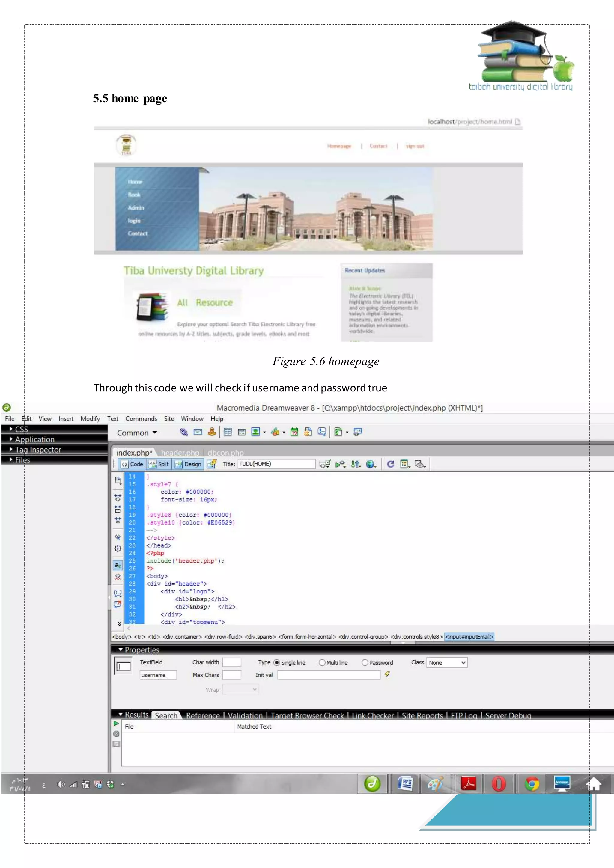Open the Class dropdown showing None
This screenshot has height=868, width=614.
[447, 663]
